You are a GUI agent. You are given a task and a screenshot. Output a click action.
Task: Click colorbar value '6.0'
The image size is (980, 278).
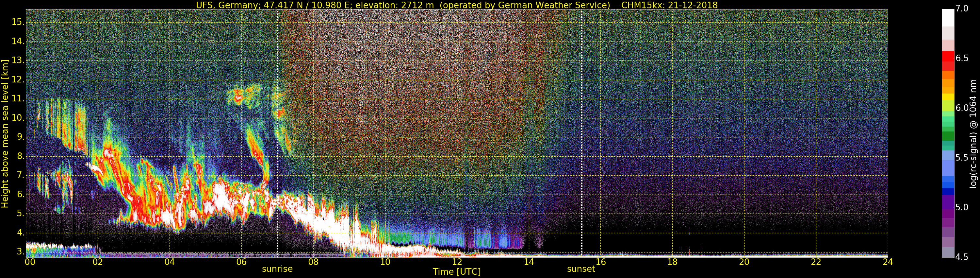(961, 108)
